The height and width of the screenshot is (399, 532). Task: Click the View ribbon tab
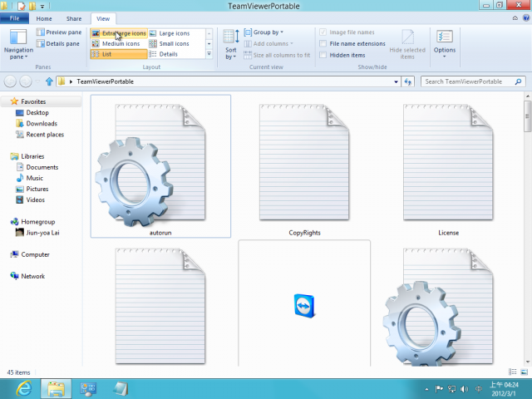[x=103, y=18]
